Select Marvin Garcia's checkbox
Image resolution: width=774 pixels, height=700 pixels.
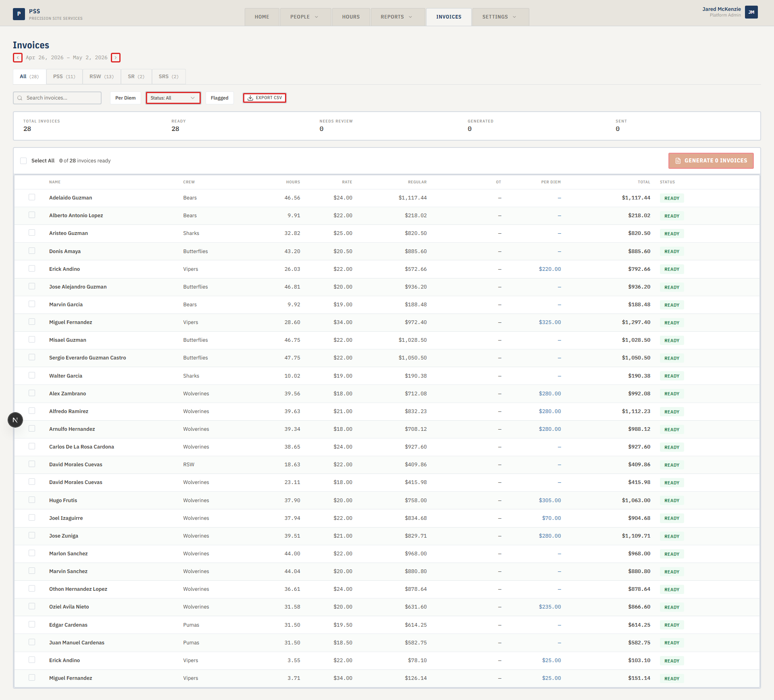pyautogui.click(x=32, y=304)
